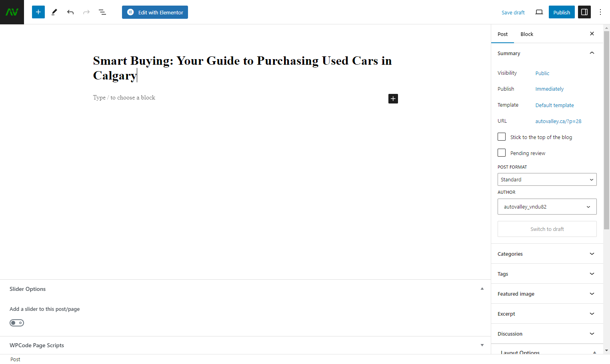The width and height of the screenshot is (610, 364).
Task: Check Stick to the top of the blog
Action: (x=502, y=137)
